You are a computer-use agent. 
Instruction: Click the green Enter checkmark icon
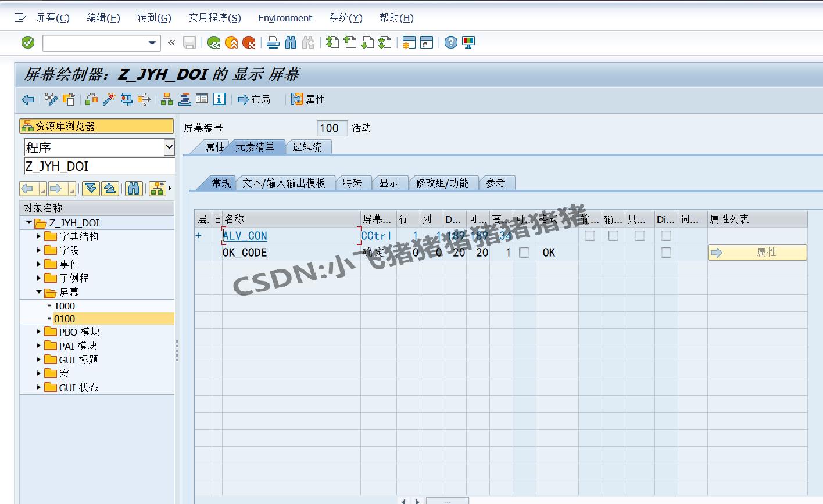(x=27, y=42)
